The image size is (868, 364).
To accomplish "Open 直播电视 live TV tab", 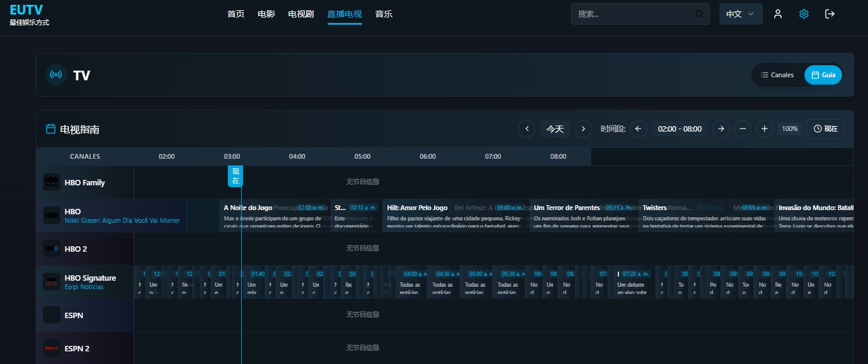I will (x=345, y=14).
